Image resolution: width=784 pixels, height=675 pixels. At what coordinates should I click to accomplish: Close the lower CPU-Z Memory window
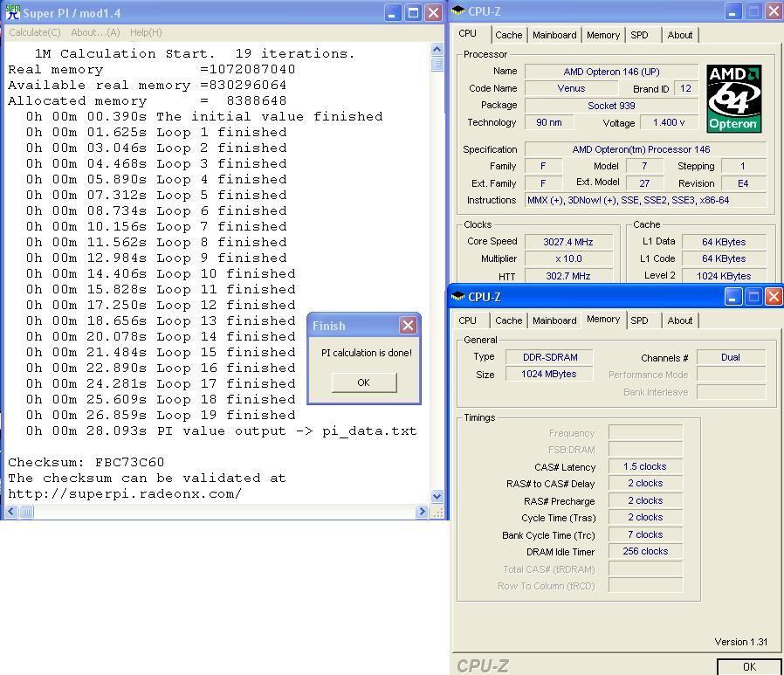774,297
